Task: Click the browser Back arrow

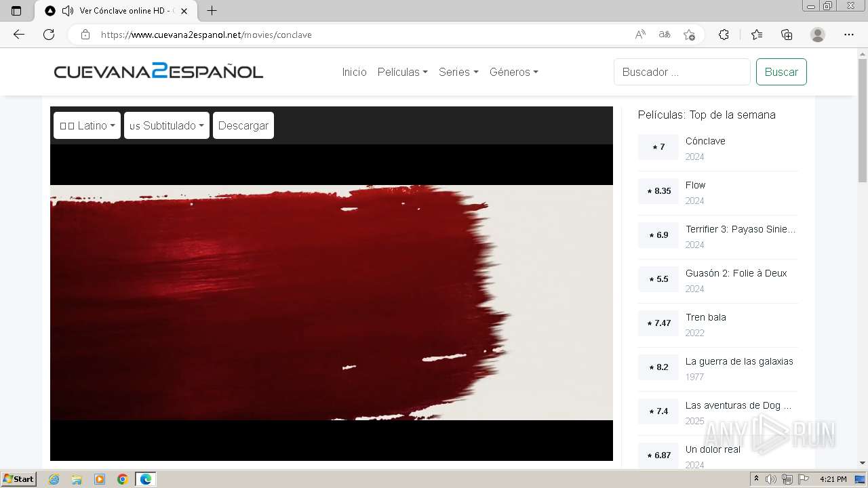Action: [19, 35]
